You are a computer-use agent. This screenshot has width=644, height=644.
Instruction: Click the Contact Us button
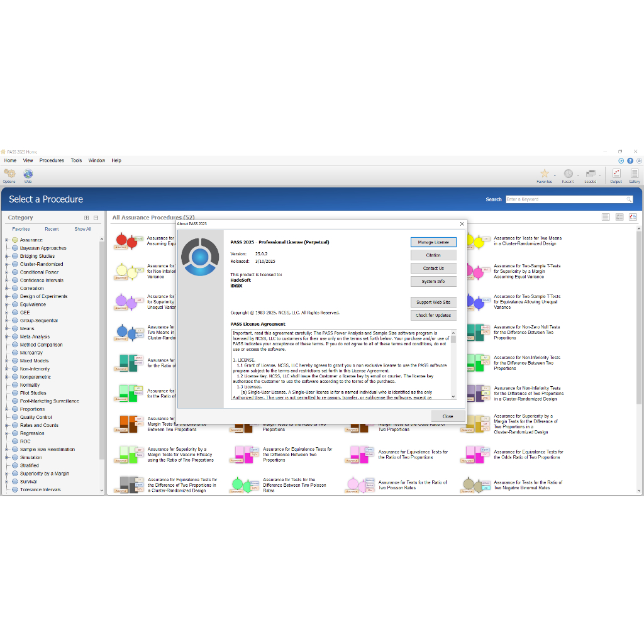433,268
